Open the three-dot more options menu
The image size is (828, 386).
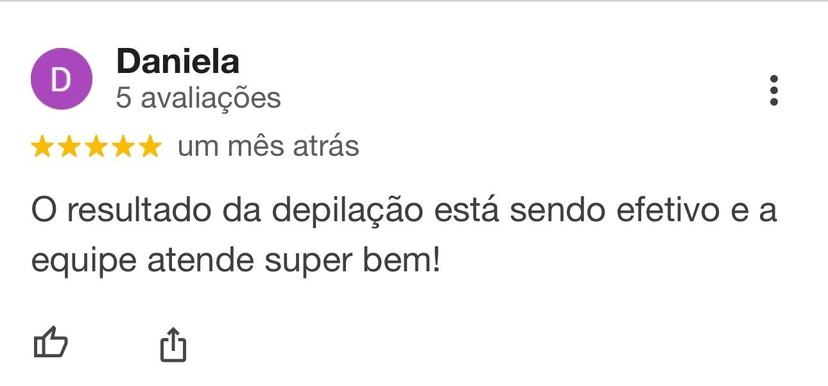[774, 90]
